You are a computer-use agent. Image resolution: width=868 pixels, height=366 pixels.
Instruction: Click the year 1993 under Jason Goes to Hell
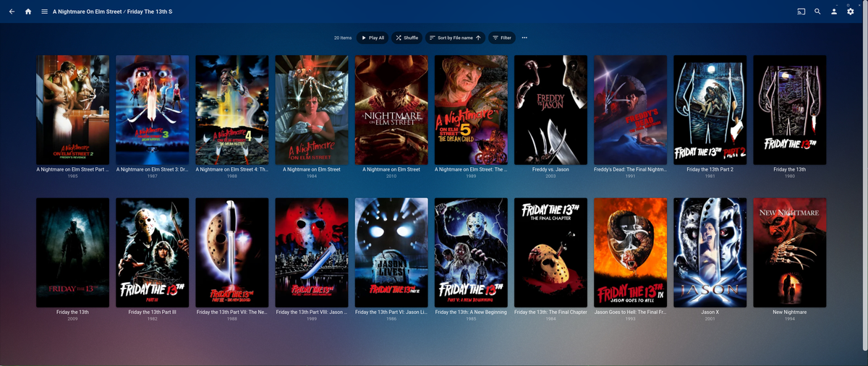coord(630,319)
